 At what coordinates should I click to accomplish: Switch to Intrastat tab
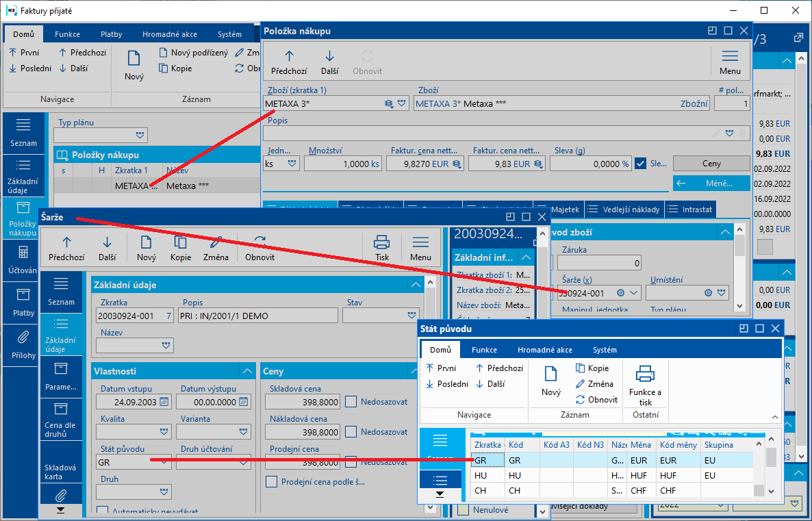pyautogui.click(x=690, y=209)
